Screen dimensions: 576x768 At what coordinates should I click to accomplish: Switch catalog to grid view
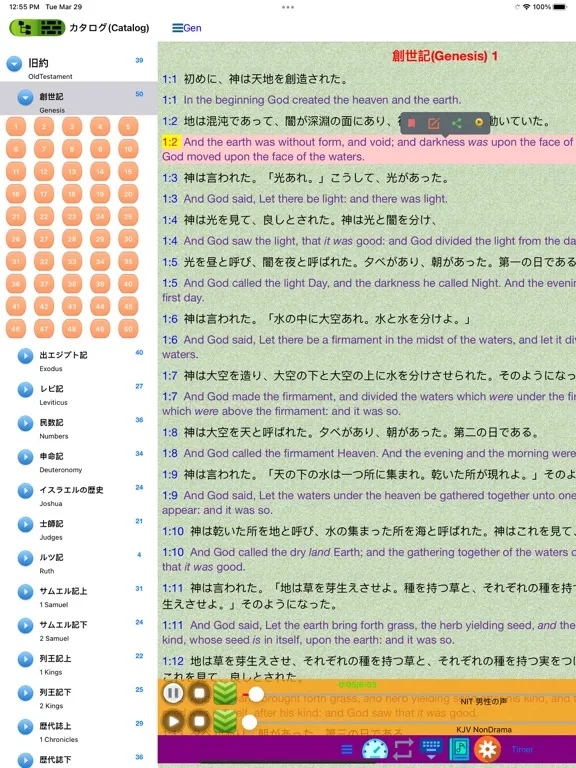51,28
